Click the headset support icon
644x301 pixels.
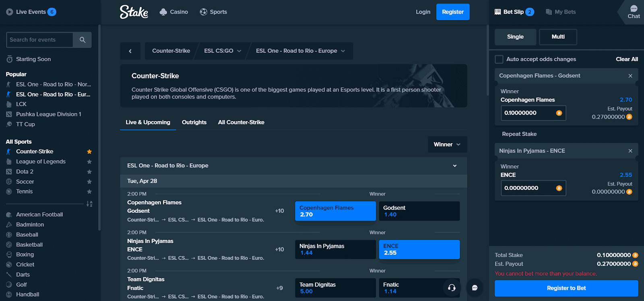[452, 287]
